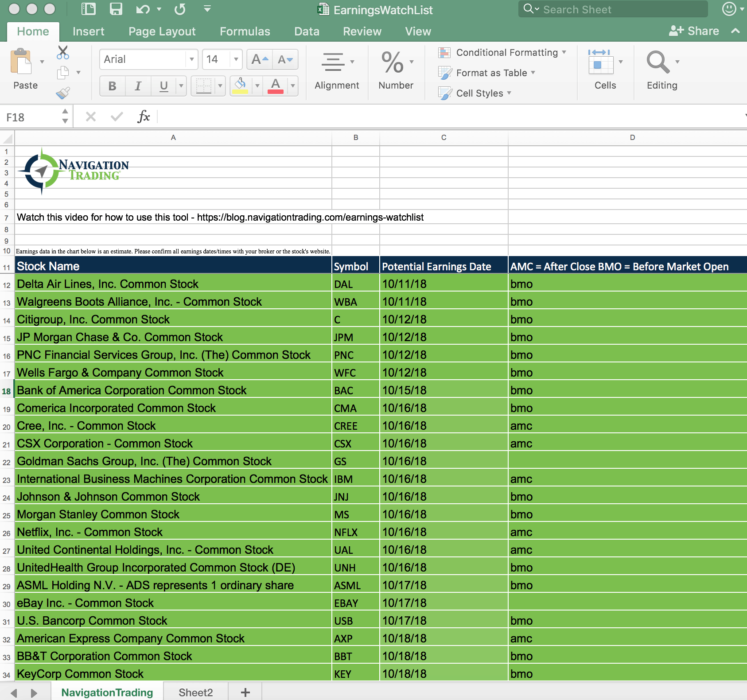Open Customize Quick Access Toolbar arrow

(x=207, y=9)
